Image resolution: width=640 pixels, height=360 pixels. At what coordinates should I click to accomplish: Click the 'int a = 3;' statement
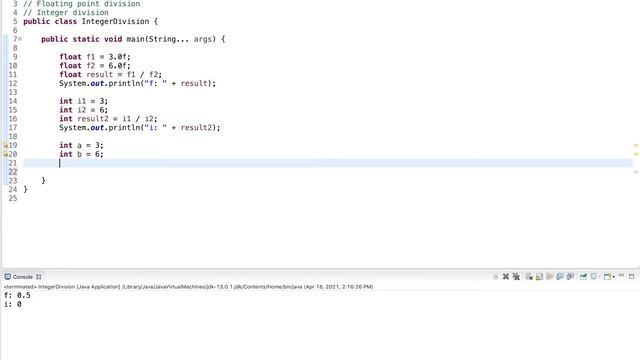click(x=81, y=145)
